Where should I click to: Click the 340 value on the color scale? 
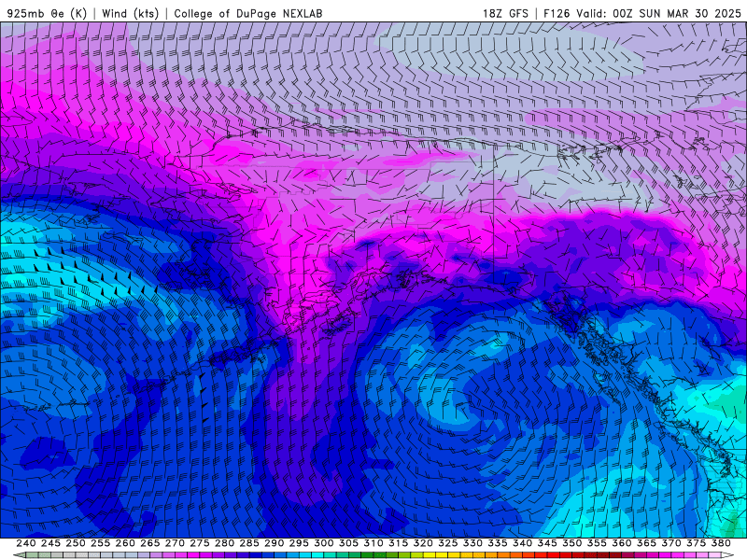(x=522, y=543)
